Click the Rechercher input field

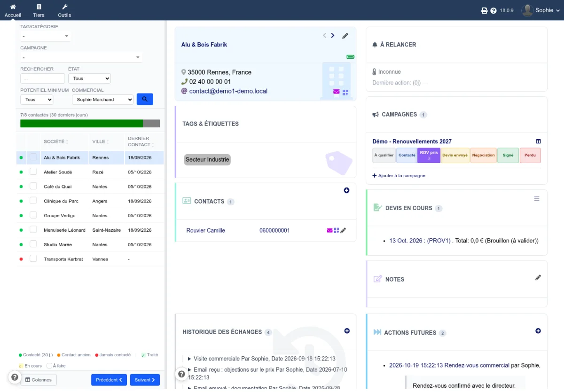42,78
